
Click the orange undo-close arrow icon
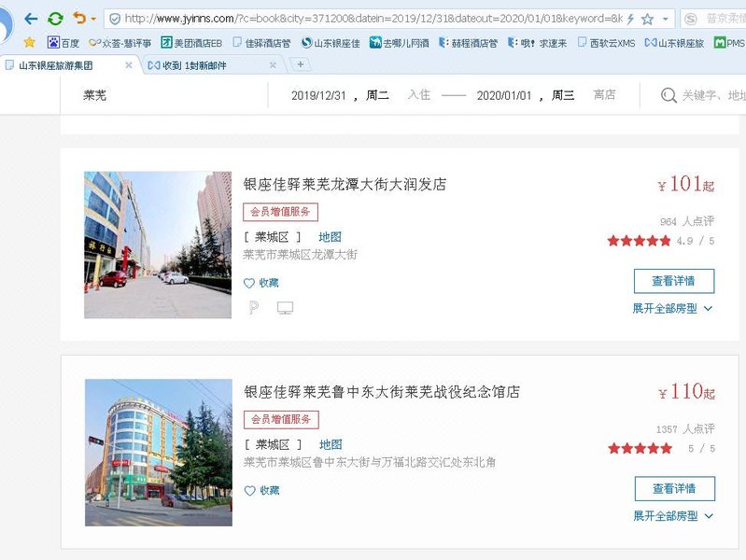pos(78,19)
